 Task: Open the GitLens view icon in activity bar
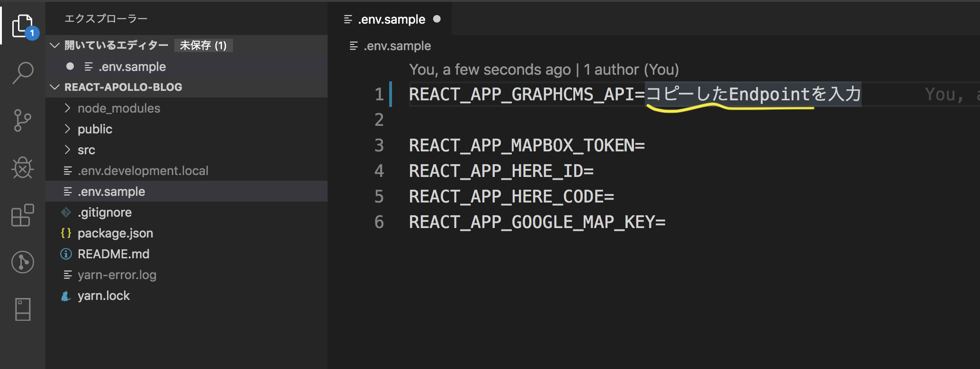point(23,262)
